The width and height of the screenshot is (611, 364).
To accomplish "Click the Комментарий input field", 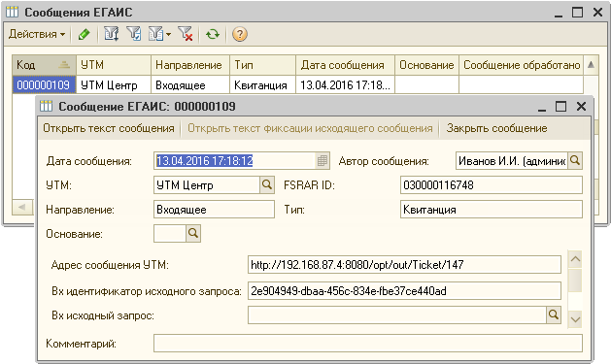I will [368, 343].
